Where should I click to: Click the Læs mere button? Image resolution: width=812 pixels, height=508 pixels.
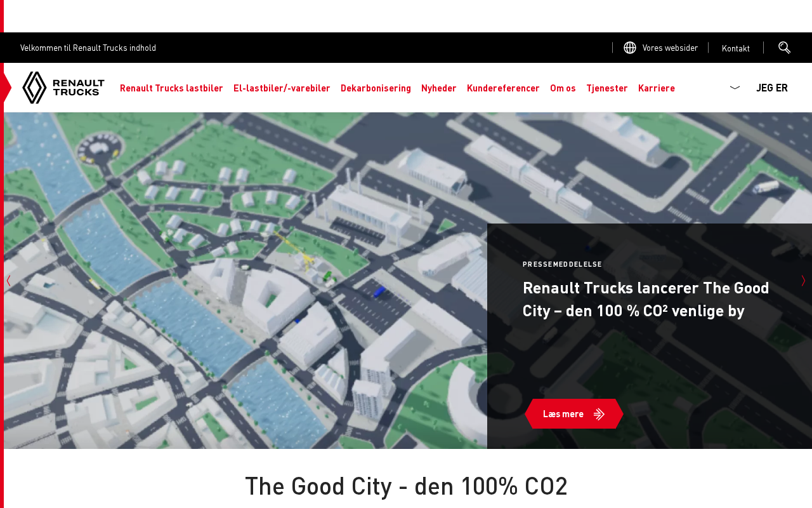pyautogui.click(x=574, y=414)
